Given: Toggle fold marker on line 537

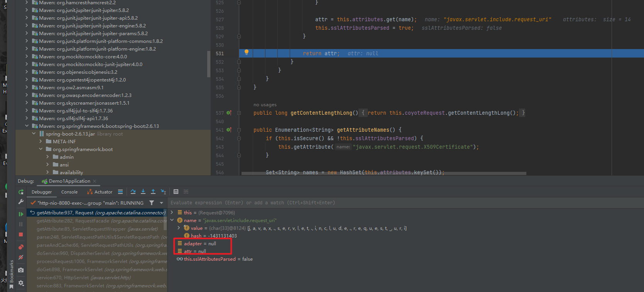Looking at the screenshot, I should pyautogui.click(x=239, y=113).
